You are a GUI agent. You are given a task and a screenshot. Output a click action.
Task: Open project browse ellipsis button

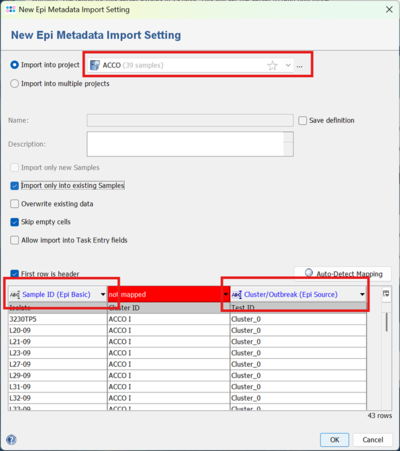(300, 66)
